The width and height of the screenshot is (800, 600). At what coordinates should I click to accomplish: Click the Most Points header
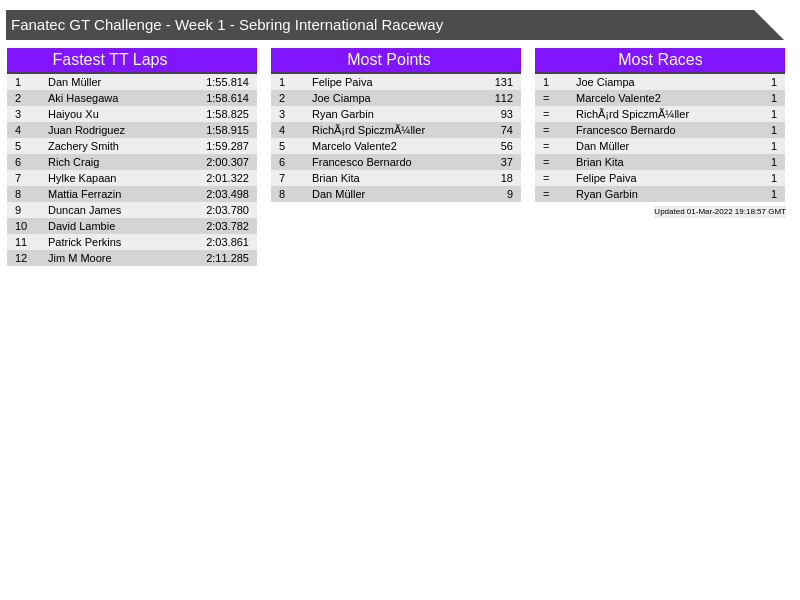tap(388, 60)
